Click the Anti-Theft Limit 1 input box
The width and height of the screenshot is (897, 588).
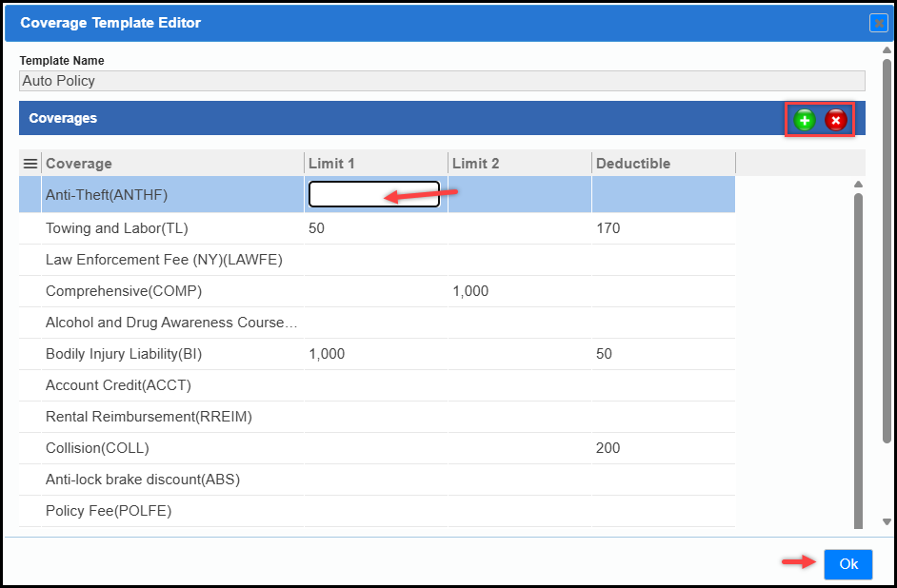(374, 194)
